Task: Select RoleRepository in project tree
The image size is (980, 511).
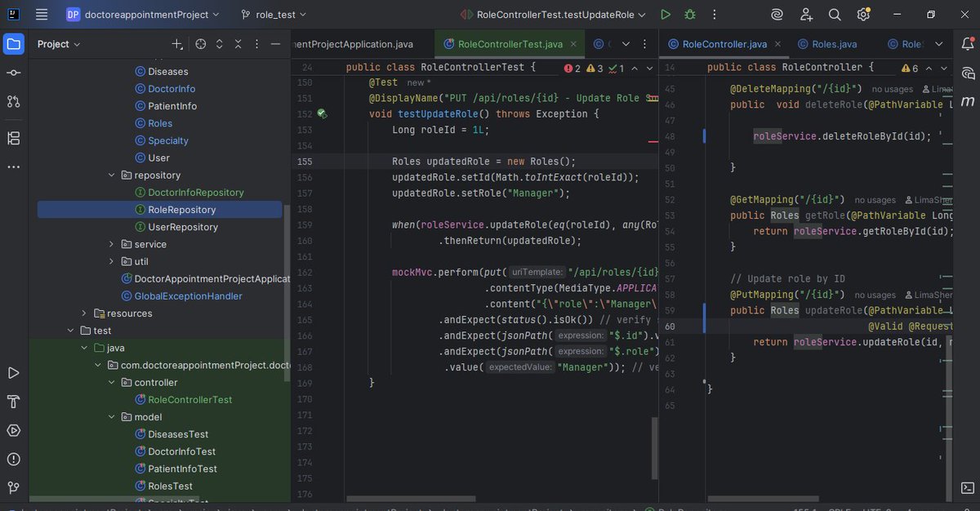Action: [159, 210]
